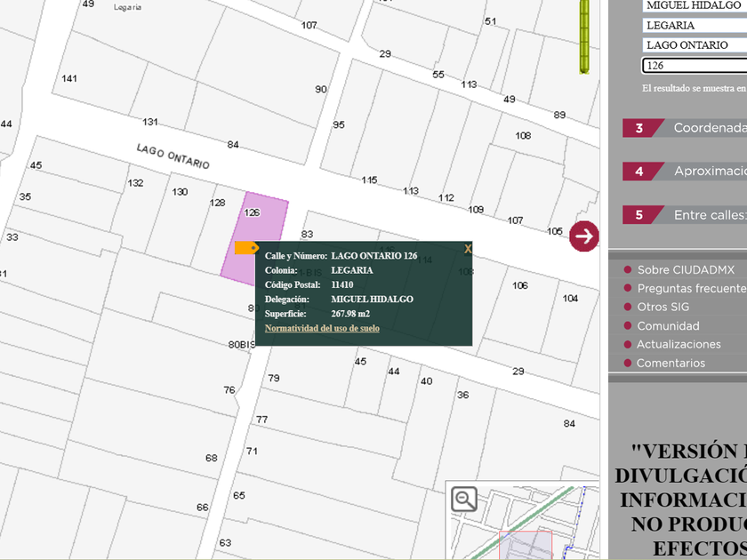This screenshot has height=560, width=747.
Task: Close the parcel info popup
Action: coord(468,249)
